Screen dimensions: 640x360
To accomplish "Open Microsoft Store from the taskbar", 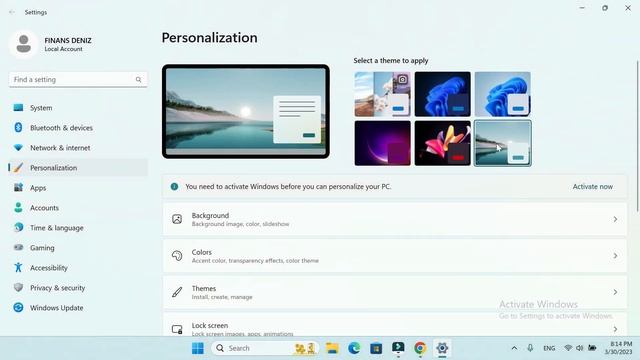I will 376,348.
